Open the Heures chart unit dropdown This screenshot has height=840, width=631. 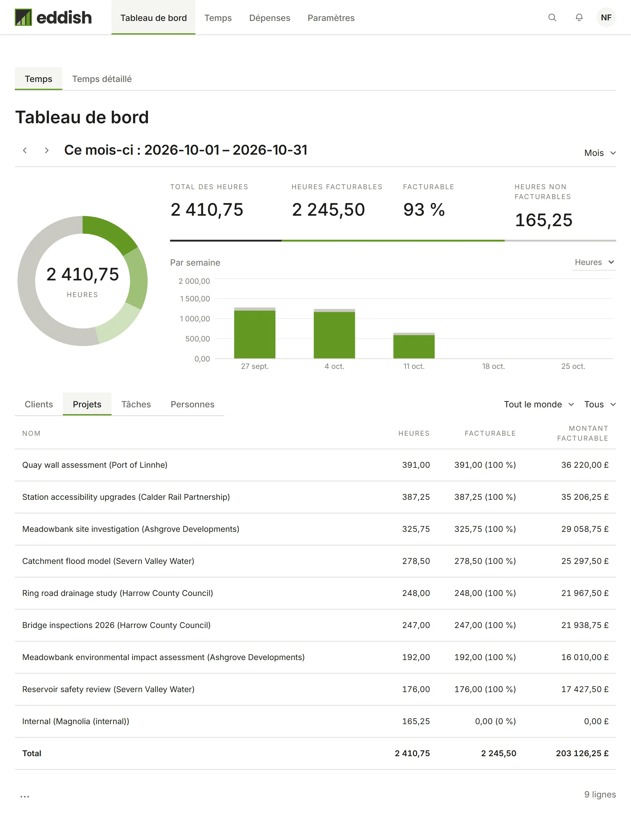(x=594, y=263)
